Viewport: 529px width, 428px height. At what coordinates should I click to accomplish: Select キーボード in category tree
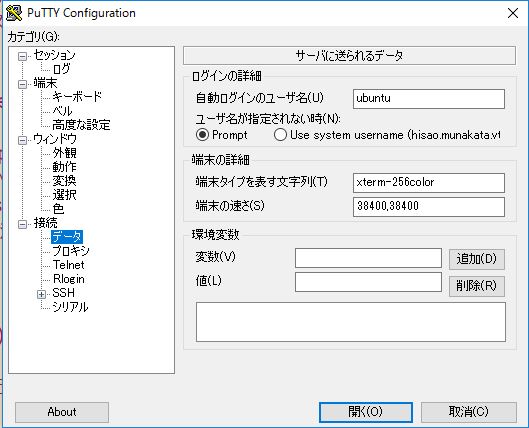coord(77,97)
